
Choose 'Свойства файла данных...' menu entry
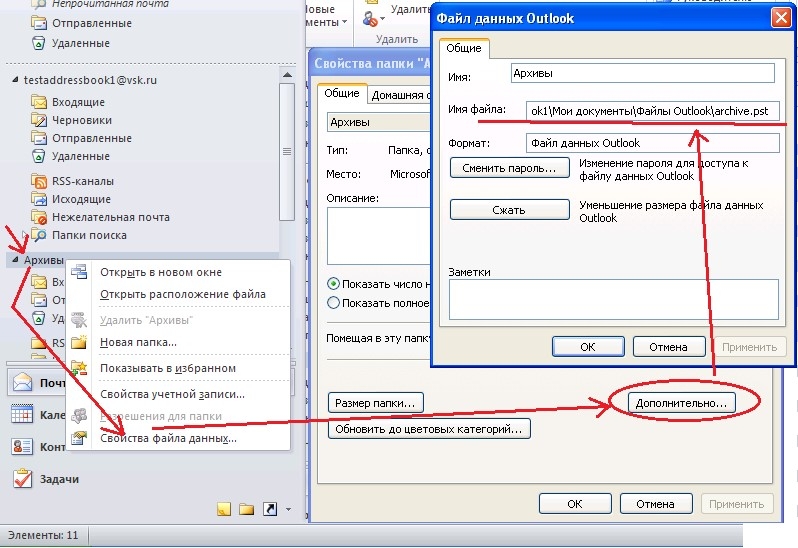(168, 438)
